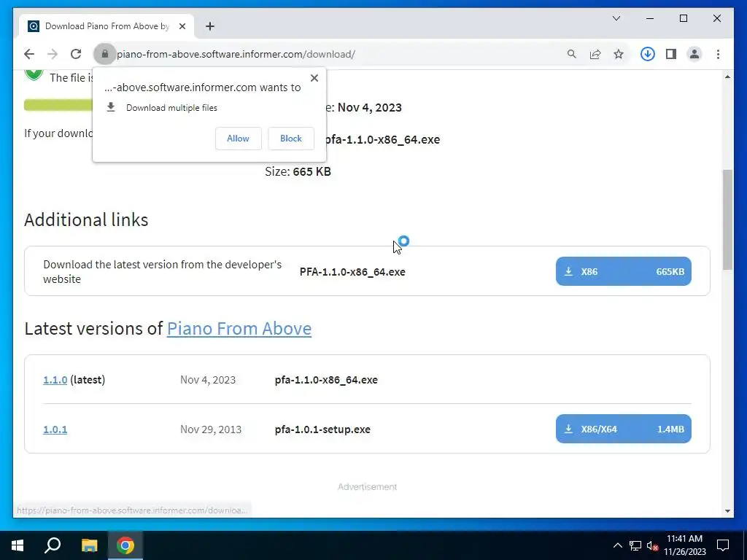The width and height of the screenshot is (747, 560).
Task: Open version 1.1.0 link
Action: pyautogui.click(x=55, y=380)
